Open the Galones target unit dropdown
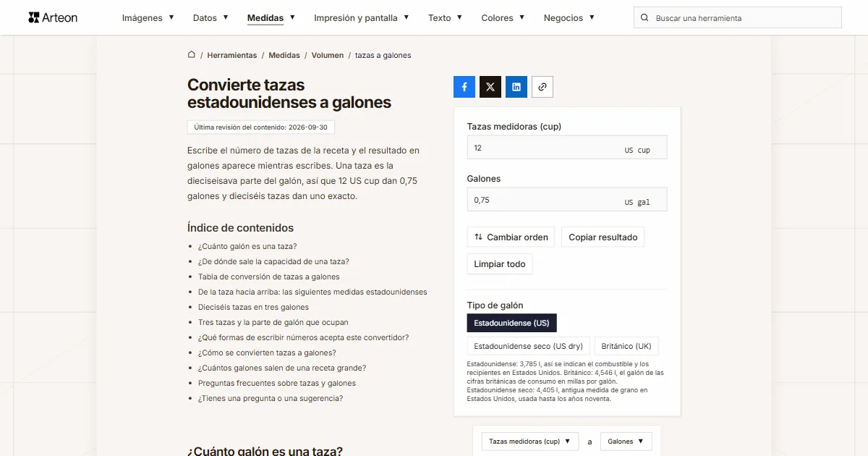This screenshot has height=456, width=868. coord(626,442)
